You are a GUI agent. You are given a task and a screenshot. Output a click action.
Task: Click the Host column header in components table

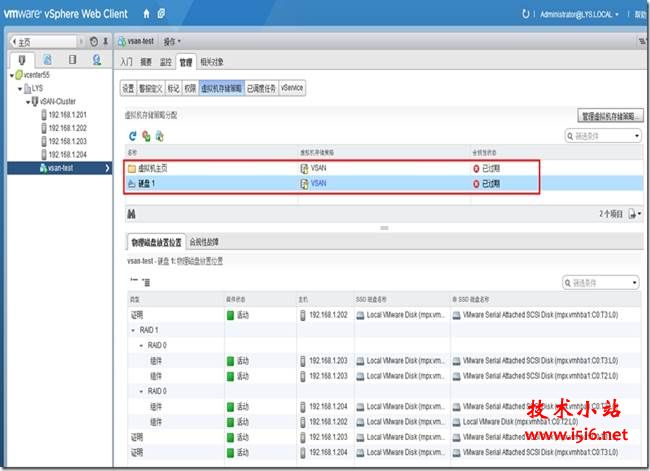click(325, 299)
